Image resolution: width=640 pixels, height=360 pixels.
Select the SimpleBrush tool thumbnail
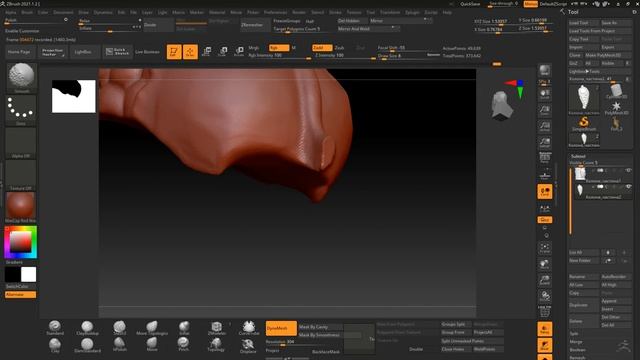pos(584,122)
